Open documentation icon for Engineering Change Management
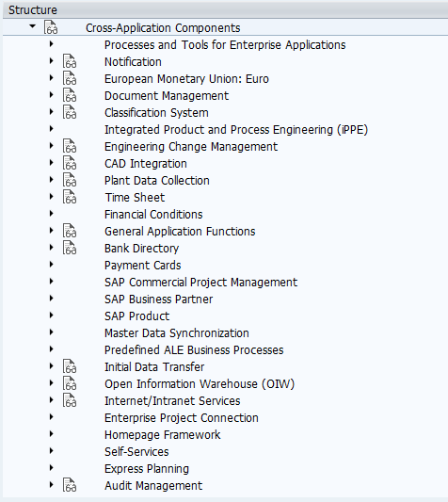The image size is (448, 502). 70,146
